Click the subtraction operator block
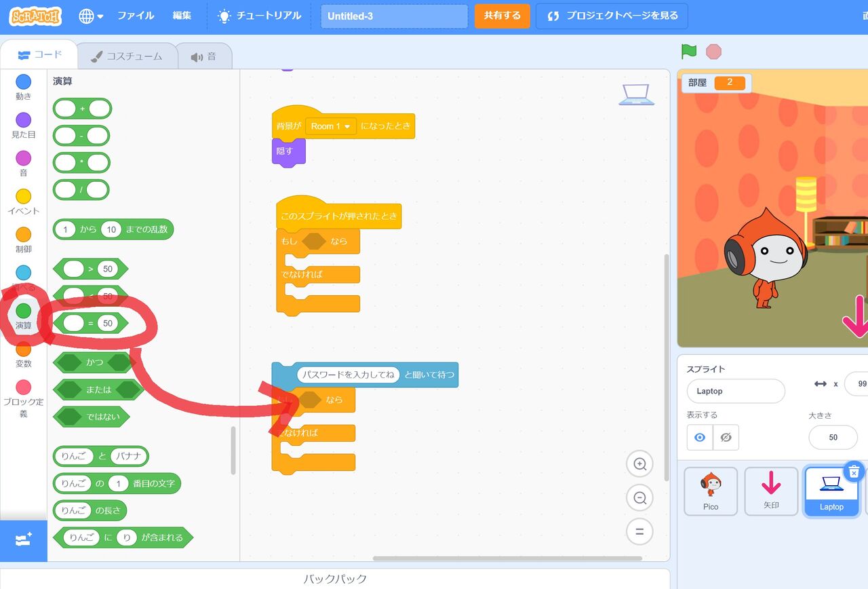 [81, 136]
